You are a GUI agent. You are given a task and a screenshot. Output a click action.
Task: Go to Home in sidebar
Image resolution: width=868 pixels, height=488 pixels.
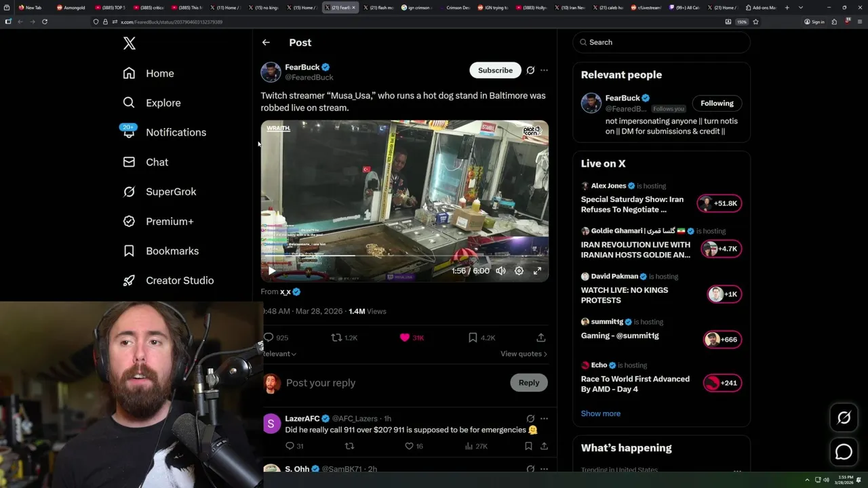149,73
